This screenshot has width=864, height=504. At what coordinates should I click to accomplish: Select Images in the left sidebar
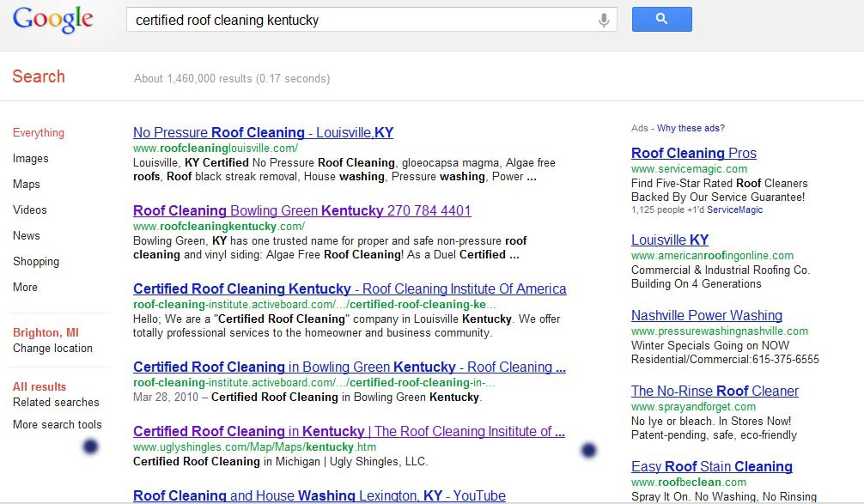pyautogui.click(x=31, y=159)
